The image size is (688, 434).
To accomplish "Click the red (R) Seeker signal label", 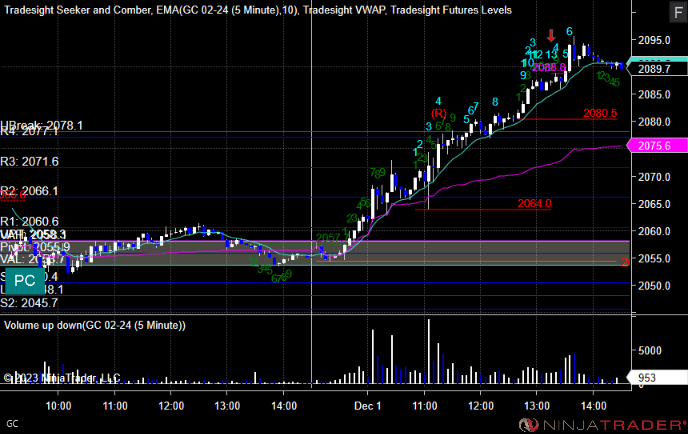I will point(439,113).
